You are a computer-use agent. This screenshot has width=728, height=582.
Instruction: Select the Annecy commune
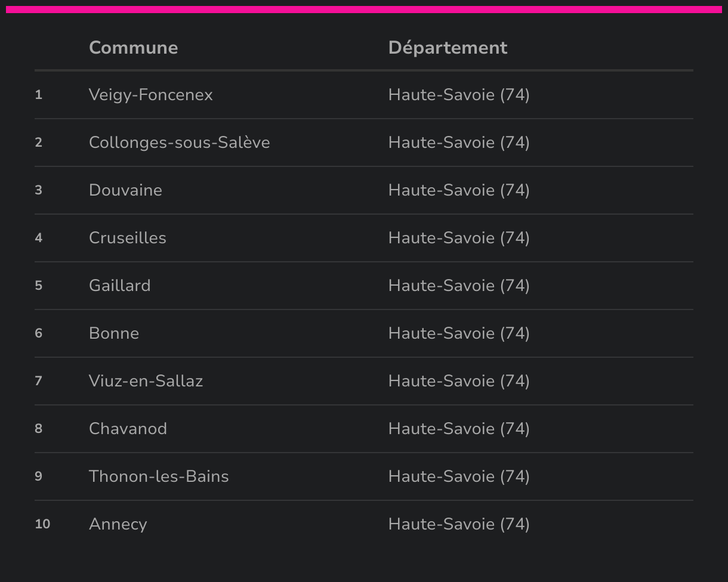pos(118,524)
